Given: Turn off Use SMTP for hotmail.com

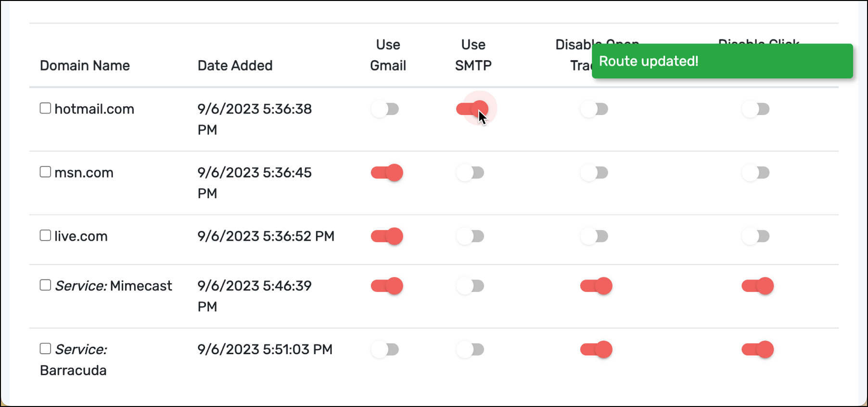Looking at the screenshot, I should pos(472,109).
